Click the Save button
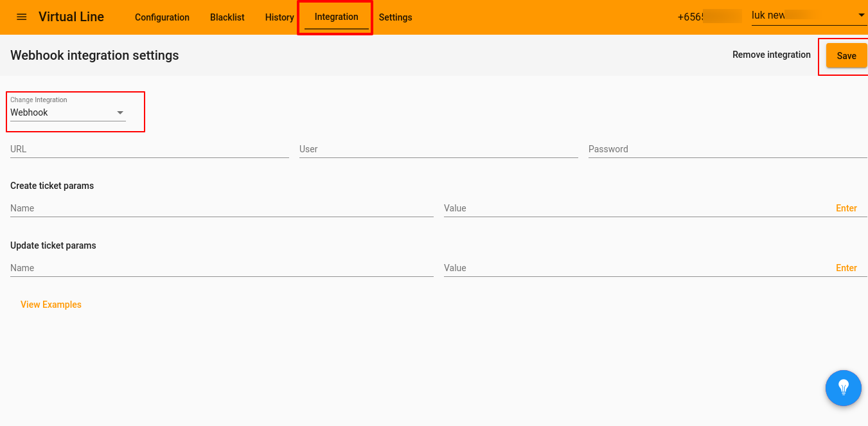This screenshot has height=426, width=868. pyautogui.click(x=846, y=56)
